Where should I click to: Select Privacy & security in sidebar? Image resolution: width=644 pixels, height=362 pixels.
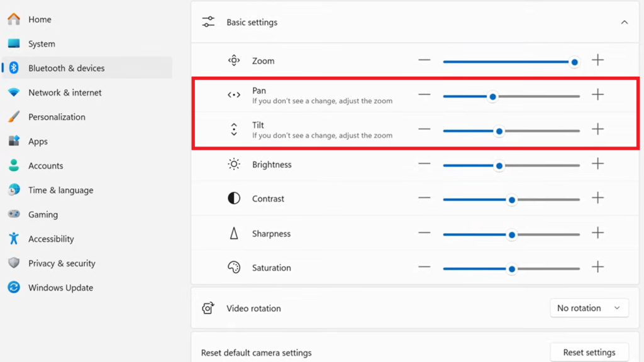[x=62, y=263]
